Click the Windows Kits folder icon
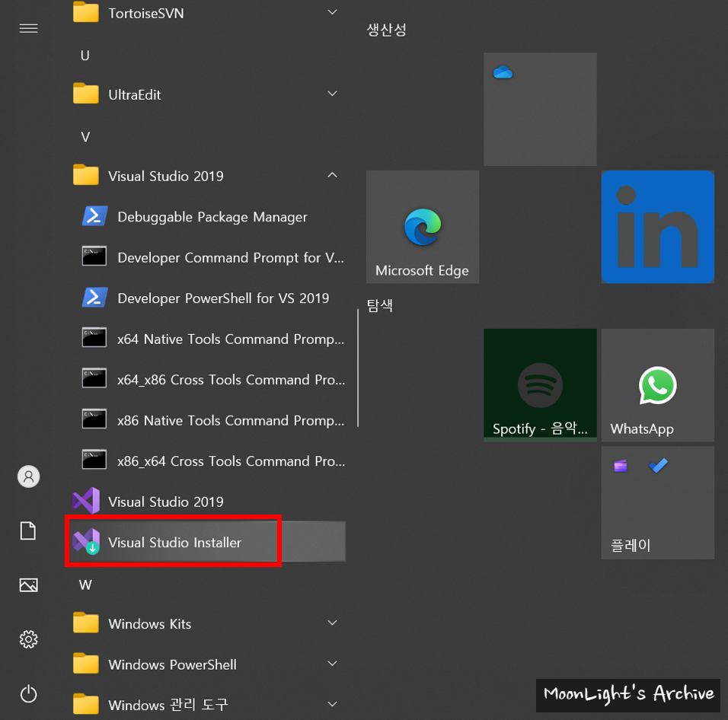 pos(86,623)
